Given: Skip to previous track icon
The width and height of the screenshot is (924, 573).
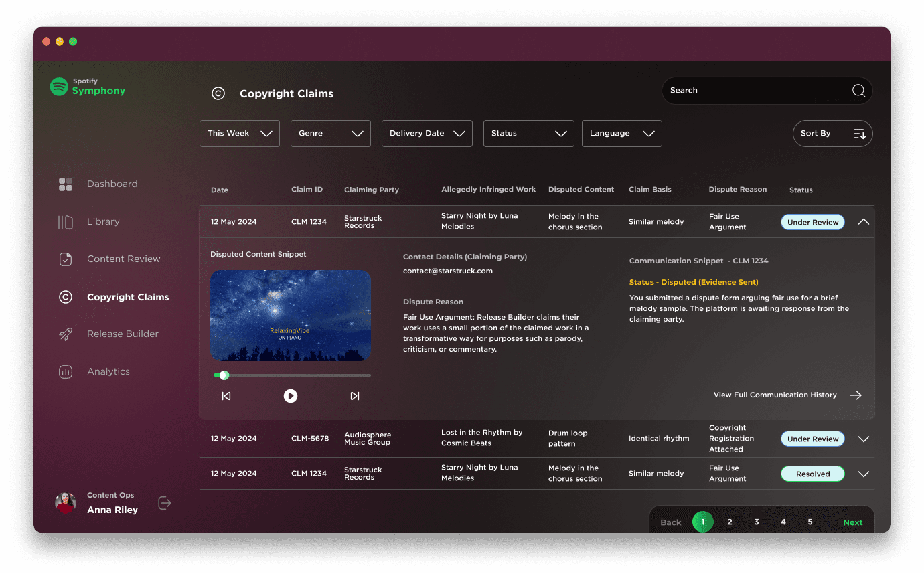Looking at the screenshot, I should pyautogui.click(x=226, y=396).
